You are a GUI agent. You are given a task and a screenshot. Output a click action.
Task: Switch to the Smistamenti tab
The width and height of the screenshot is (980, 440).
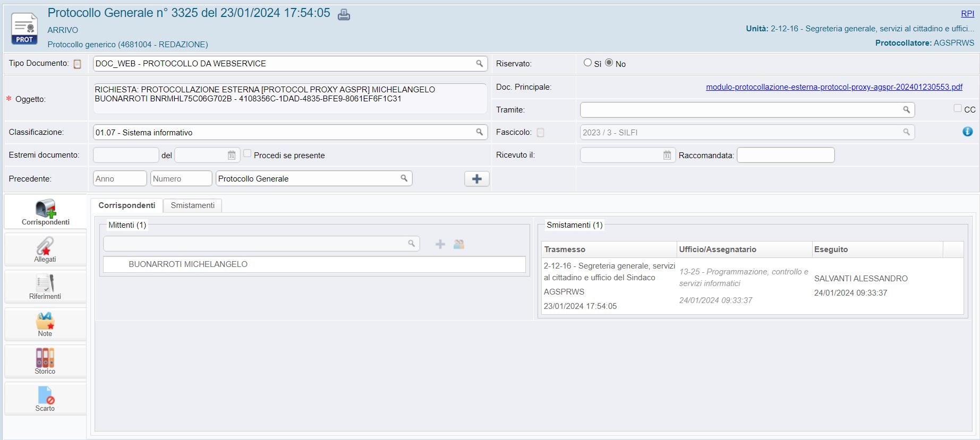(x=192, y=205)
